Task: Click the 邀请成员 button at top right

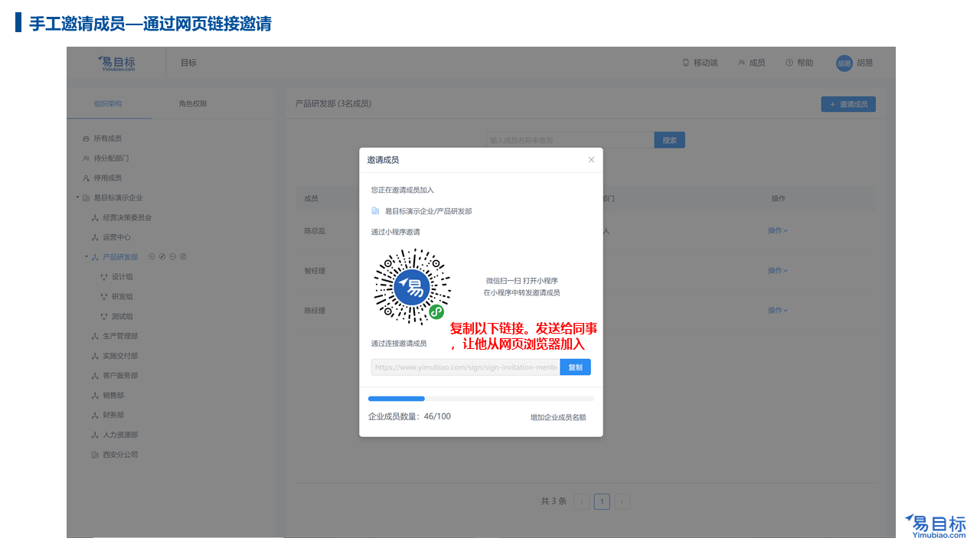Action: (x=848, y=104)
